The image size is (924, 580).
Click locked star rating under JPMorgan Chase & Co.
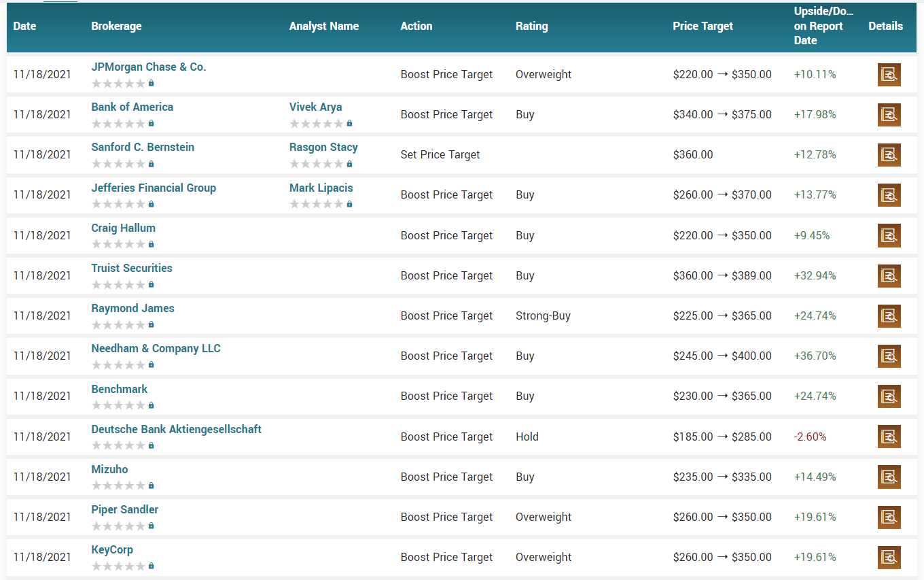pyautogui.click(x=123, y=83)
